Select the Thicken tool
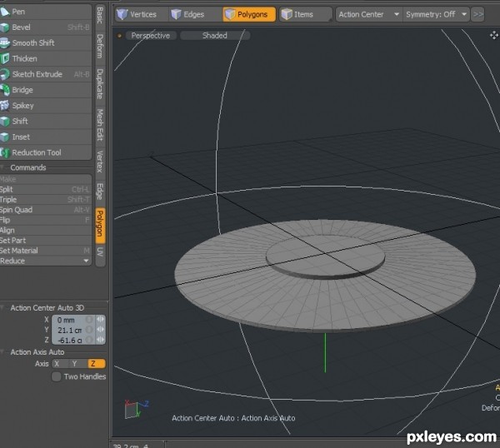Viewport: 500px width, 448px height. (46, 58)
